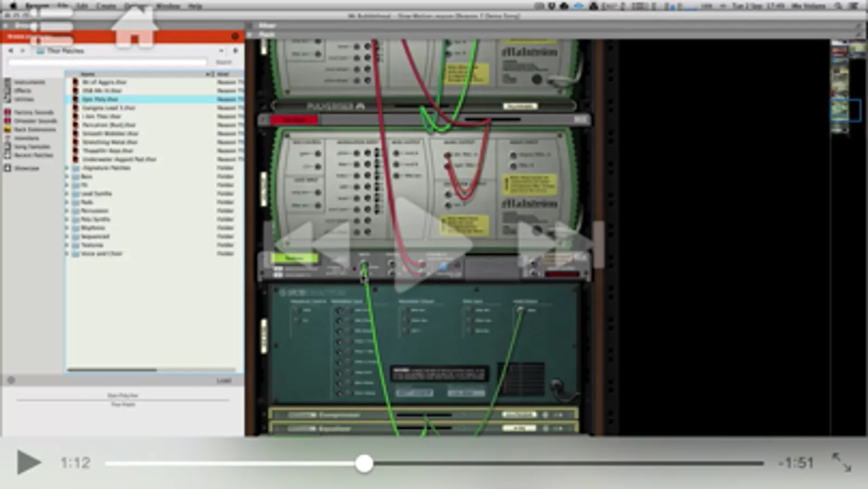This screenshot has height=489, width=868.
Task: Open Showcase in the sidebar
Action: (26, 168)
